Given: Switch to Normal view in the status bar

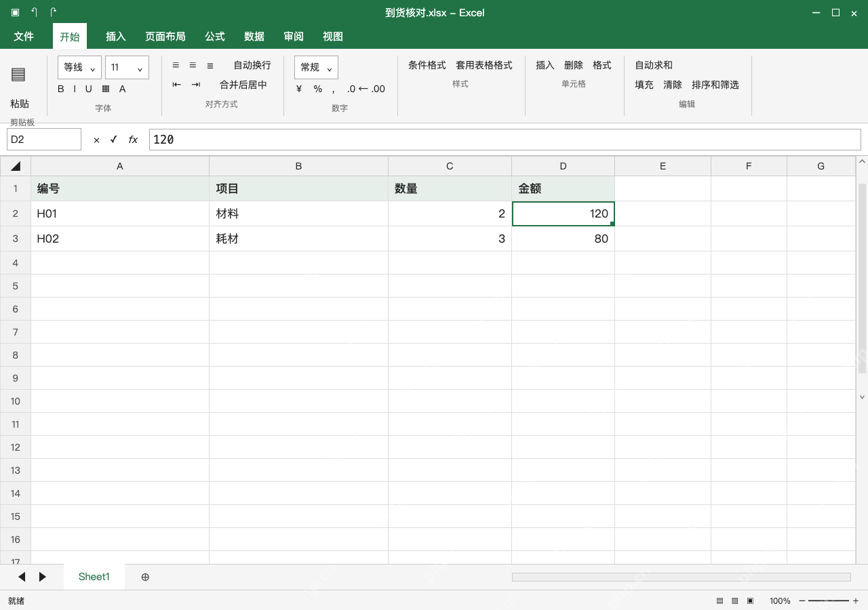Looking at the screenshot, I should click(x=719, y=601).
